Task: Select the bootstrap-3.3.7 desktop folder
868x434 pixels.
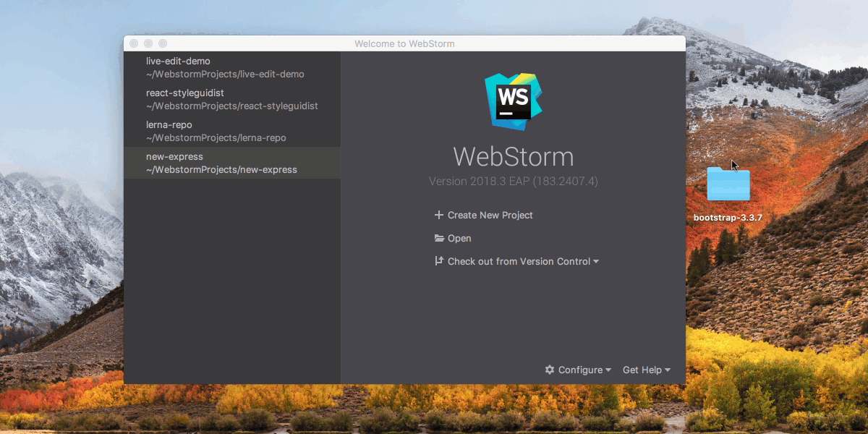Action: pos(728,184)
